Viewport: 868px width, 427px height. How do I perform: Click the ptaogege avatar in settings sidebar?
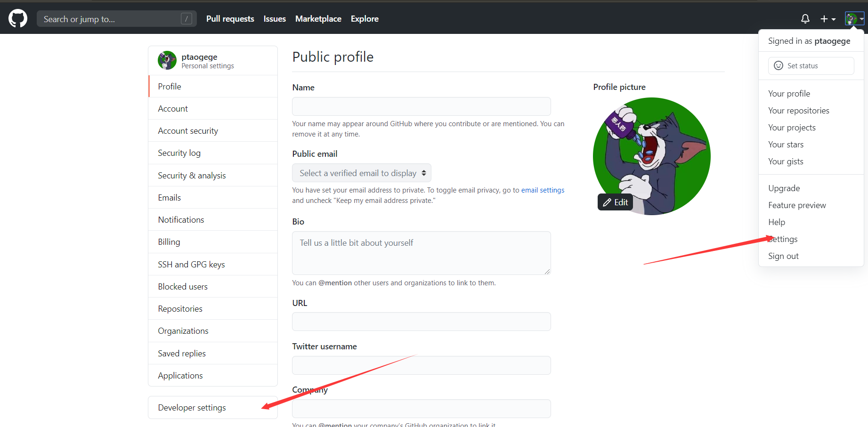pos(167,60)
